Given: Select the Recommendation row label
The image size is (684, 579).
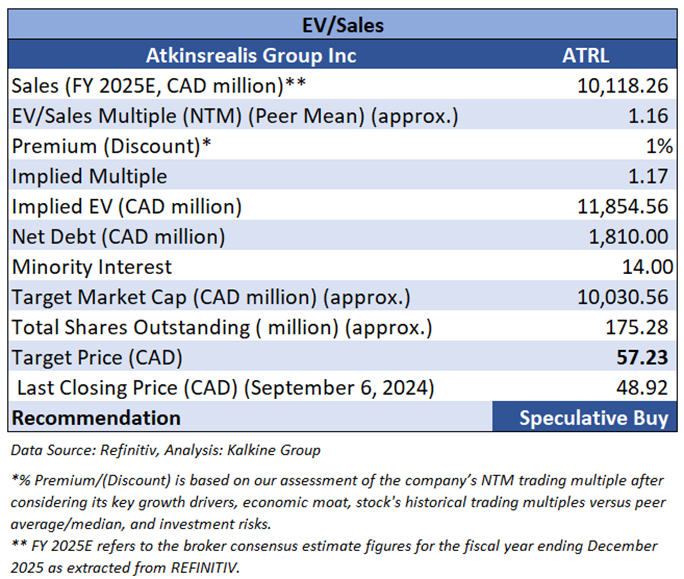Looking at the screenshot, I should pos(96,418).
